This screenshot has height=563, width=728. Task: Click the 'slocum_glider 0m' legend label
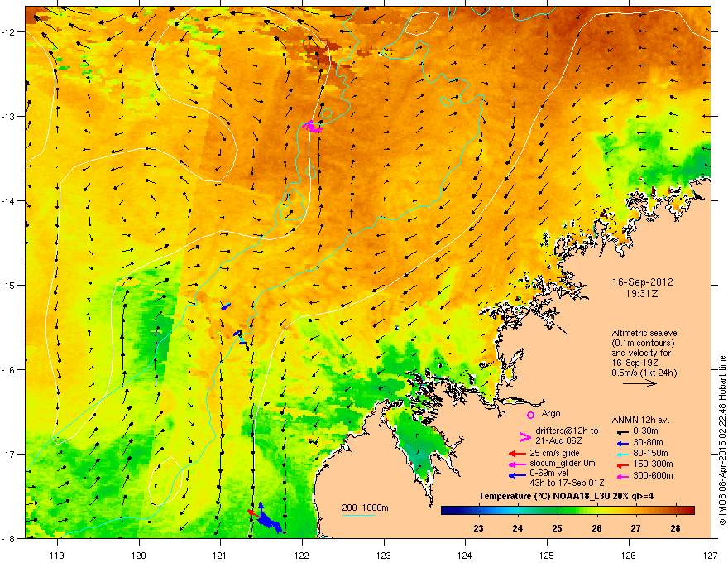(x=563, y=464)
